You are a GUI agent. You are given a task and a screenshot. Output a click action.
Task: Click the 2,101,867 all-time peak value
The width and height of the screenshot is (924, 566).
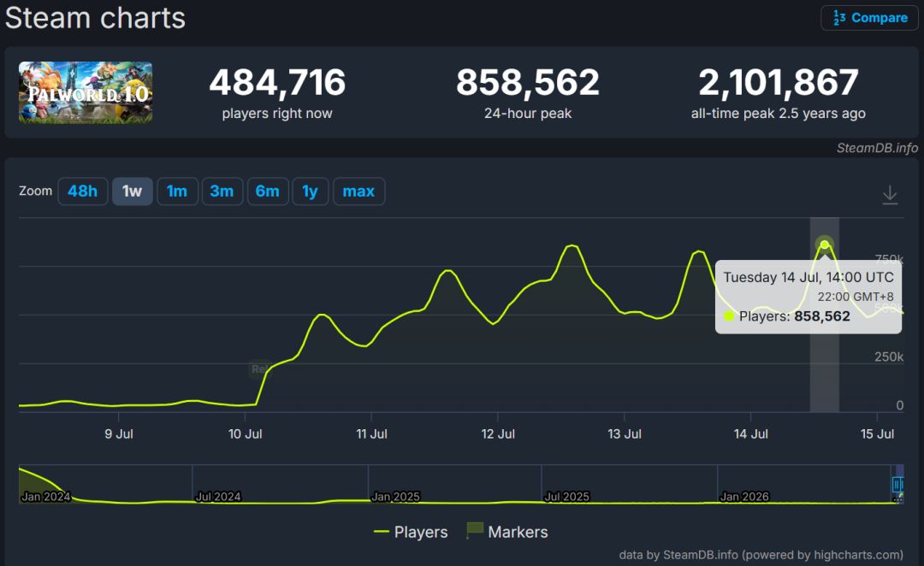[x=778, y=82]
